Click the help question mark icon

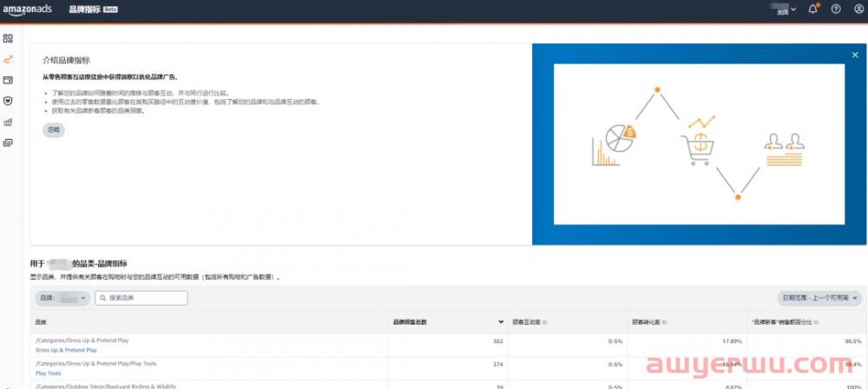[x=836, y=10]
